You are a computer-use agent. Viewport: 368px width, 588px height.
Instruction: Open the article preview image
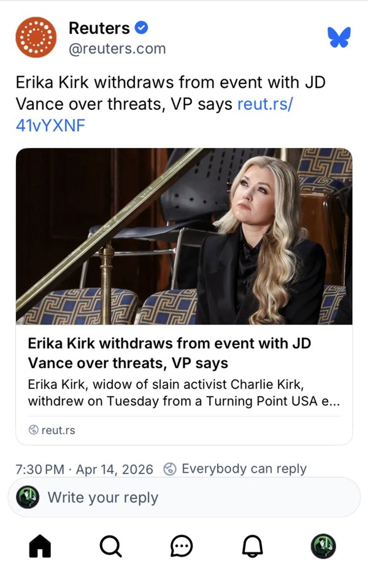coord(184,236)
